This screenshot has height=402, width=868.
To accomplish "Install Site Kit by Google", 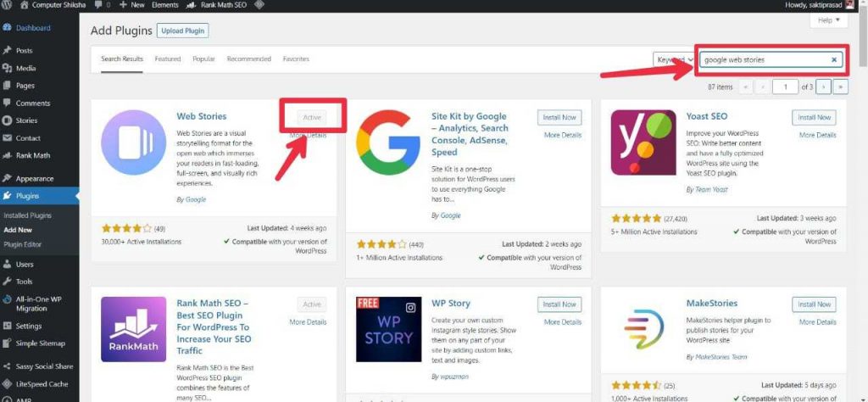I will pos(559,117).
